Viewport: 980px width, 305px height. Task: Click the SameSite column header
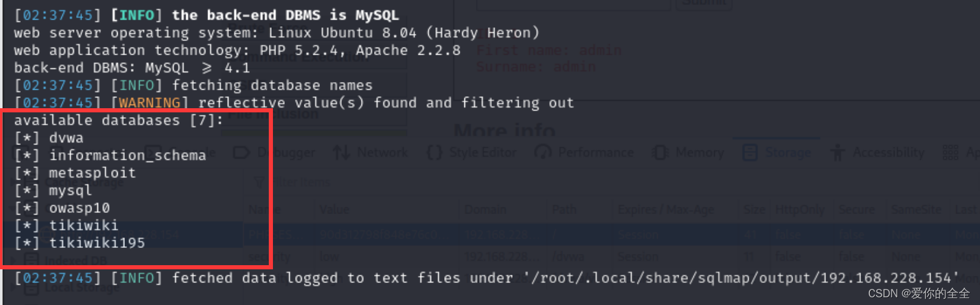pyautogui.click(x=916, y=209)
